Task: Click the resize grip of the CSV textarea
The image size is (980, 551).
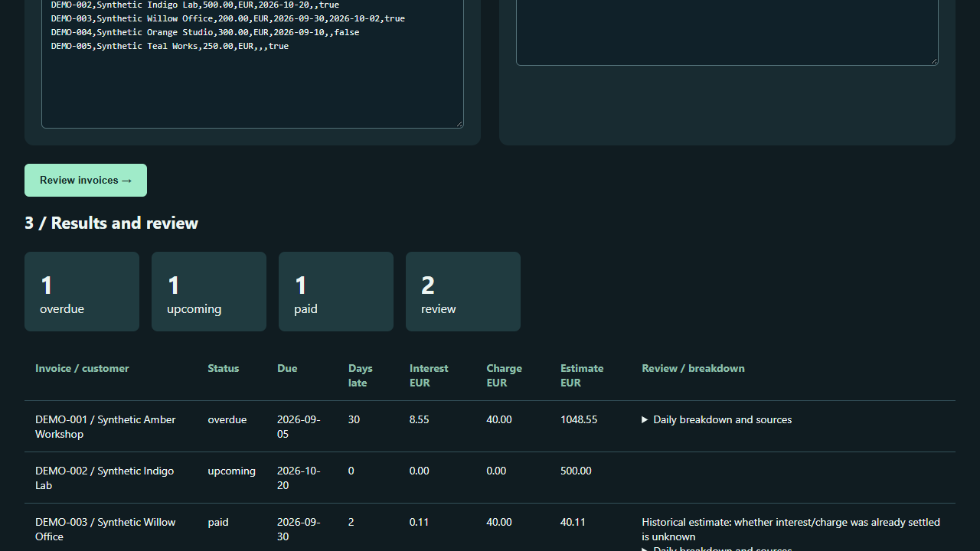Action: (x=459, y=124)
